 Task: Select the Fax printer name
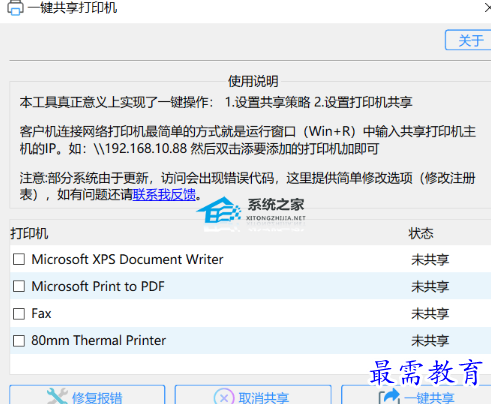41,314
